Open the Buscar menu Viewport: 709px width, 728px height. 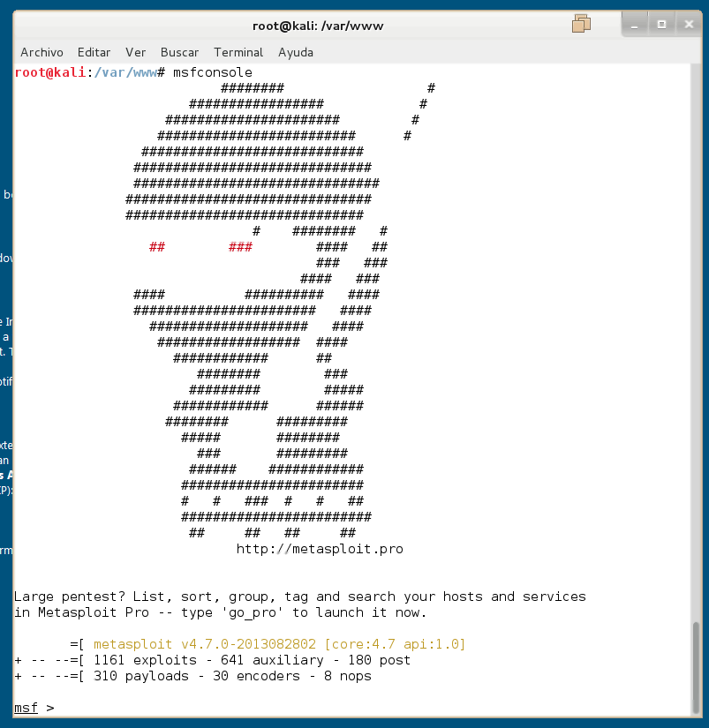(179, 52)
